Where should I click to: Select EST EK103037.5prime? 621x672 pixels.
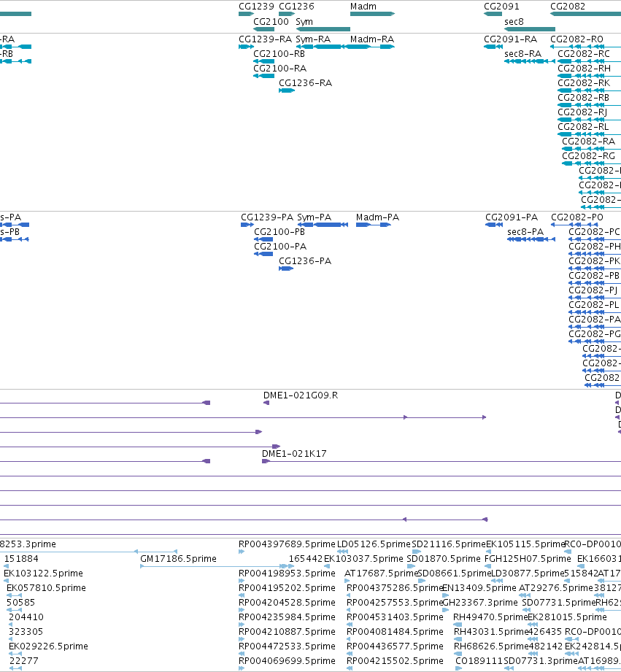pyautogui.click(x=363, y=560)
